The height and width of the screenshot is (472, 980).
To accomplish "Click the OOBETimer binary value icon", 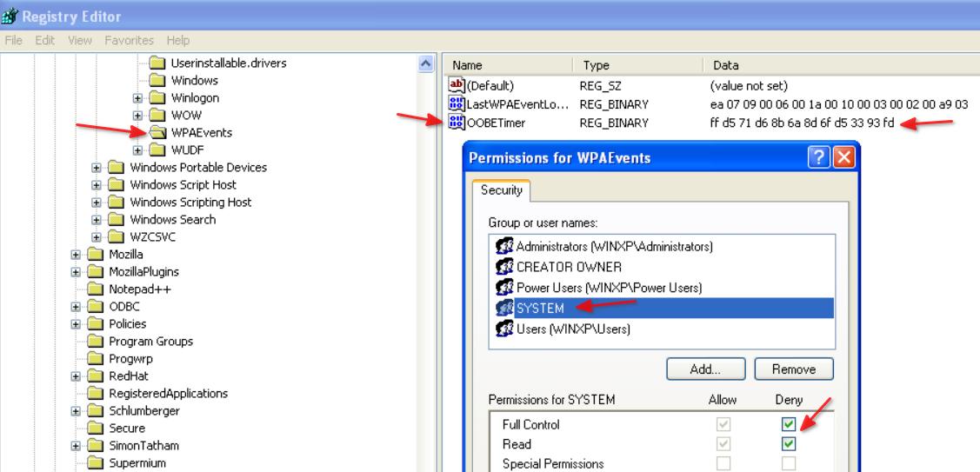I will click(x=457, y=123).
